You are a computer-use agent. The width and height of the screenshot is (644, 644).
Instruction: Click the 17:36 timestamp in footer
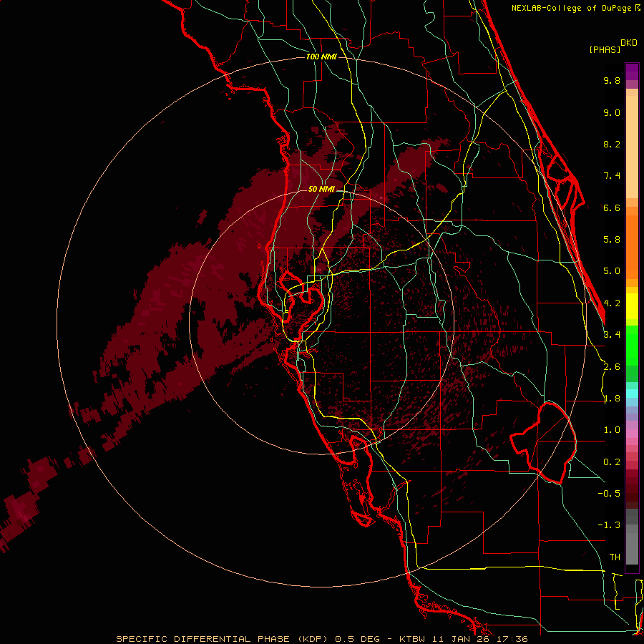tap(512, 639)
